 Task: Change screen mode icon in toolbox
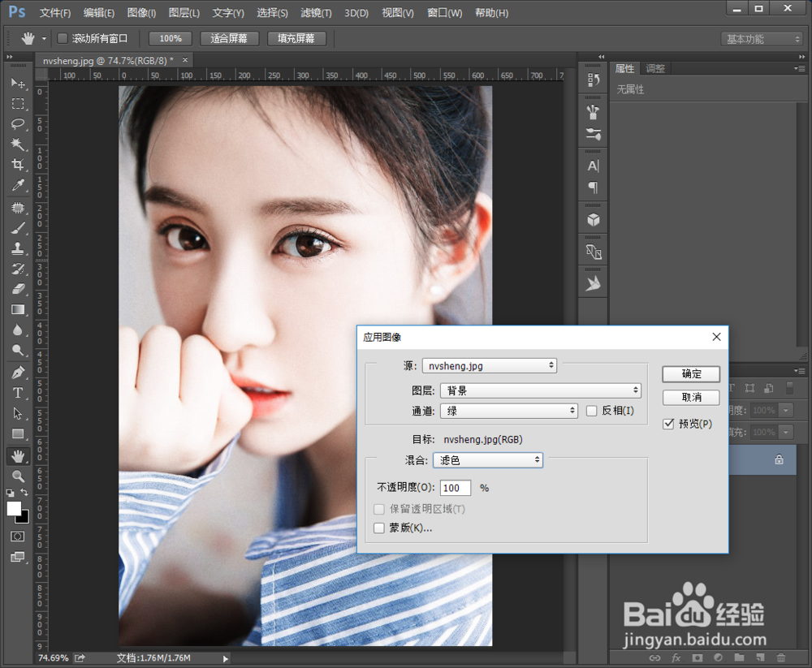click(x=18, y=557)
